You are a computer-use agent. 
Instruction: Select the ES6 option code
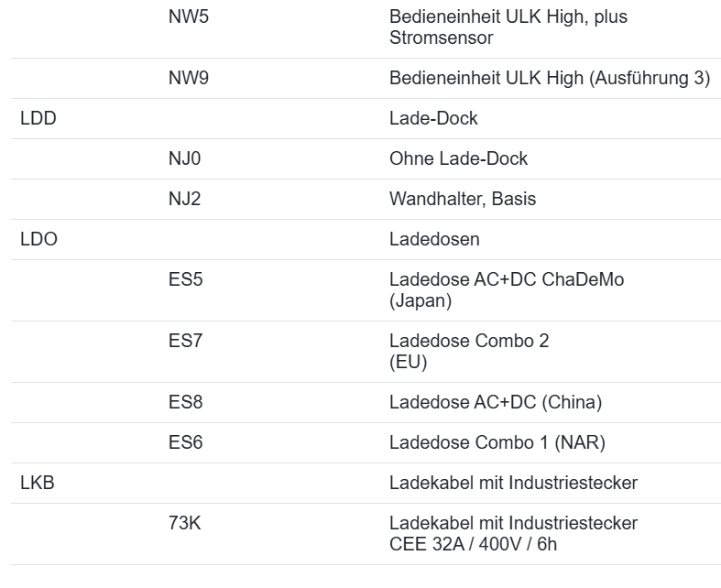pyautogui.click(x=186, y=443)
